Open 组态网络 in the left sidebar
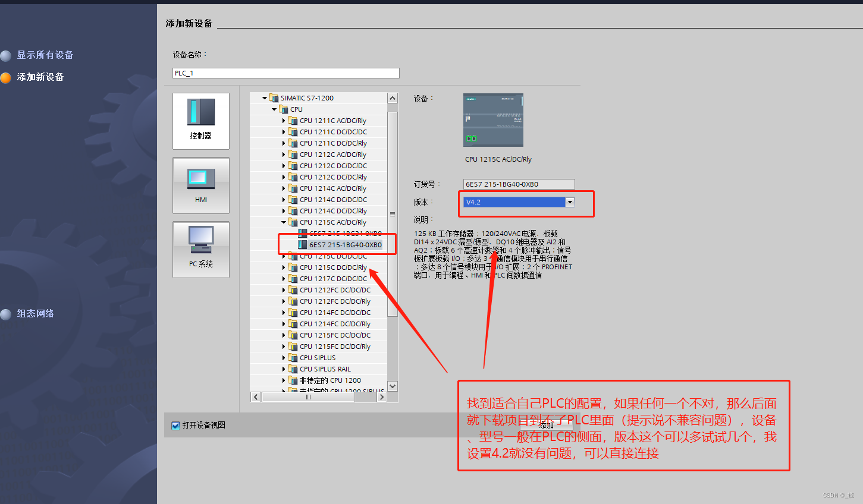This screenshot has height=504, width=863. click(35, 313)
